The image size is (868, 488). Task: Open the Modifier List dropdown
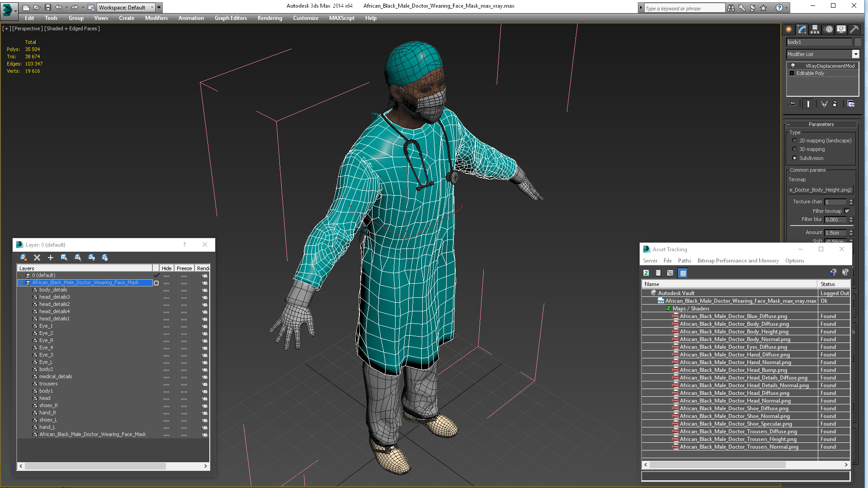point(856,54)
